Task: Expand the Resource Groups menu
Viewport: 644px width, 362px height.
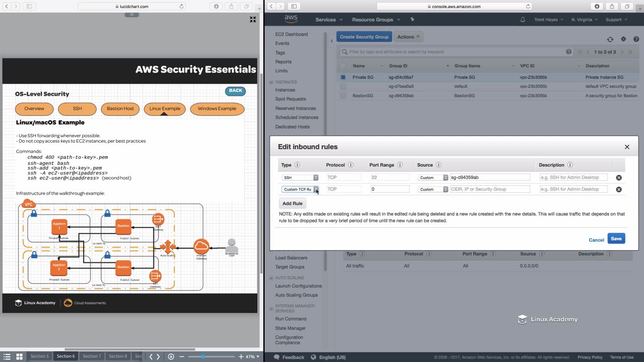Action: coord(376,20)
